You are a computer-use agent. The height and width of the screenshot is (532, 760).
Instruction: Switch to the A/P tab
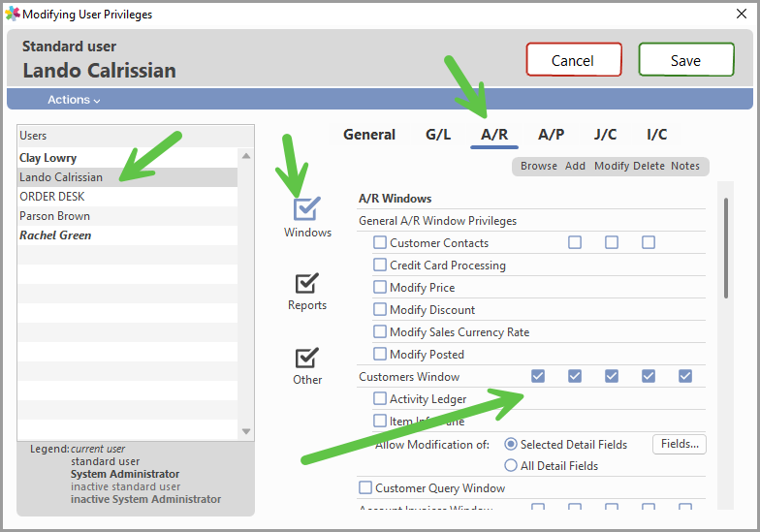point(551,134)
